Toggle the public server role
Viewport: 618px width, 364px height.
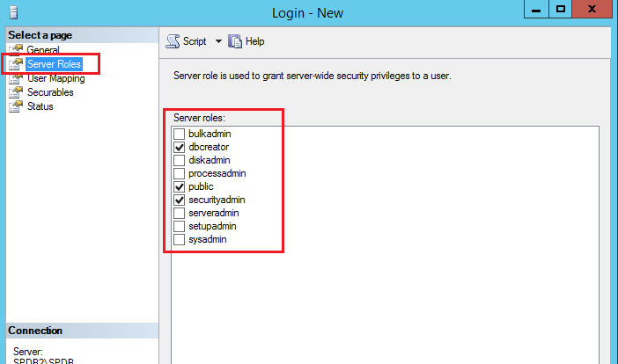(180, 186)
